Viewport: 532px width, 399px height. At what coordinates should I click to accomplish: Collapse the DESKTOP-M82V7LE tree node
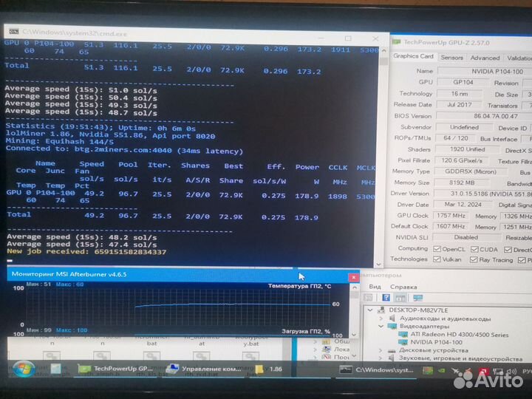[x=370, y=310]
